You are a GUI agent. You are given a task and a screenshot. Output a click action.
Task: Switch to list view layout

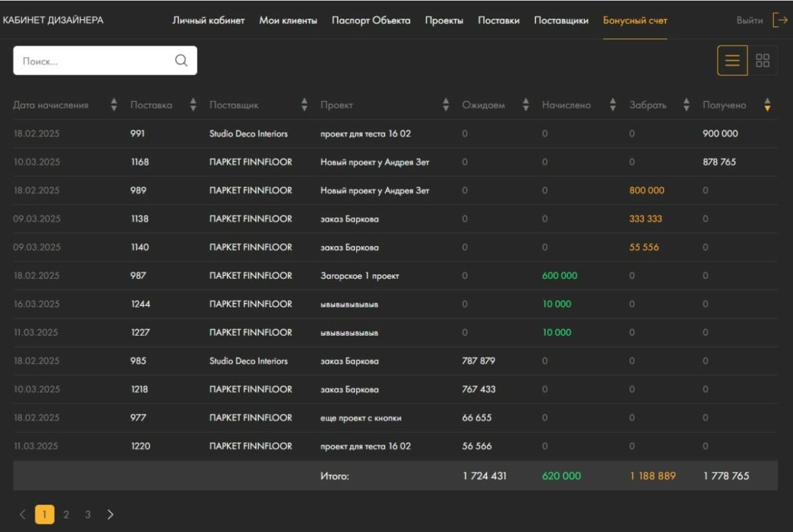tap(732, 61)
